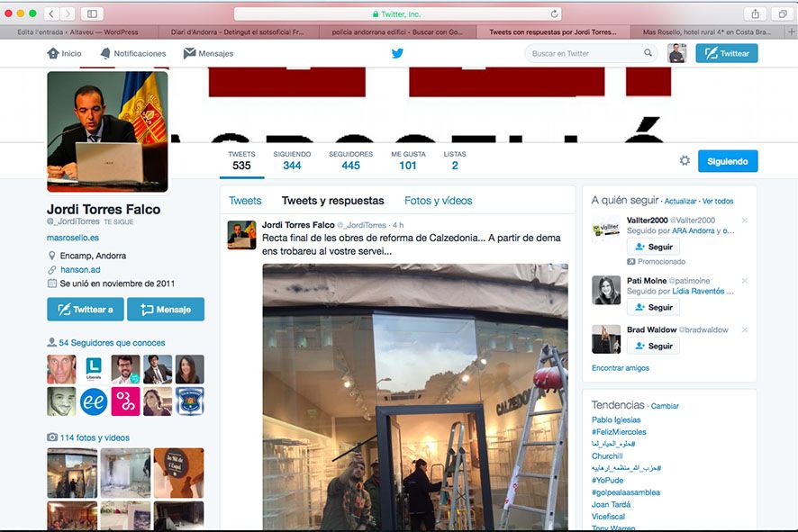Open Fotos y vídeos tab

[438, 201]
